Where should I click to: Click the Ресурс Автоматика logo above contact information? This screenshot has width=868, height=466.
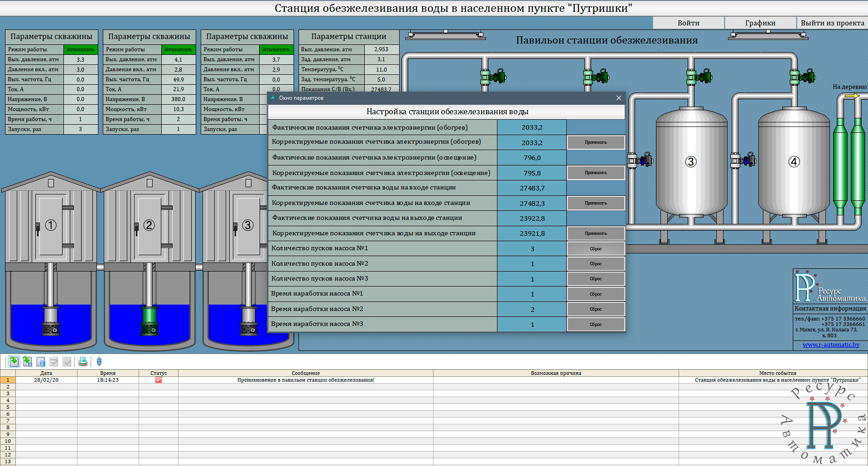[830, 287]
